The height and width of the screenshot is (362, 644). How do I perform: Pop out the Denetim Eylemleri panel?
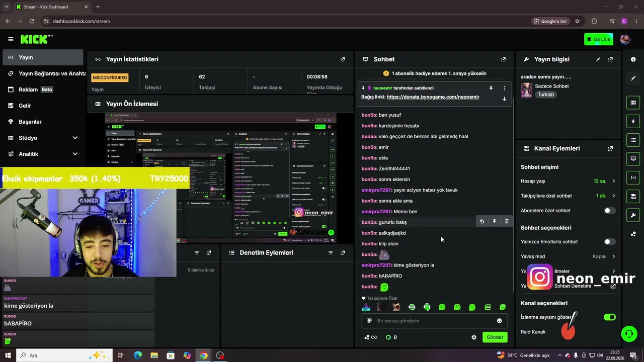(x=343, y=253)
